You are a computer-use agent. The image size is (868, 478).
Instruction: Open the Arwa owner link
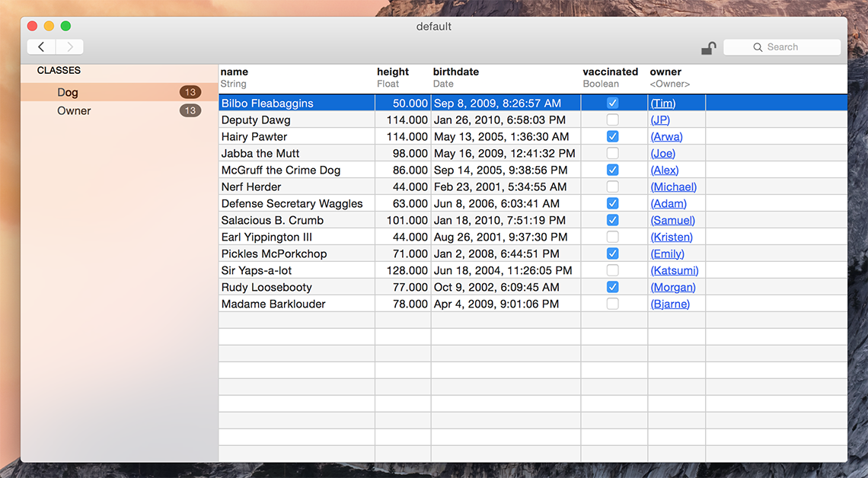coord(666,137)
